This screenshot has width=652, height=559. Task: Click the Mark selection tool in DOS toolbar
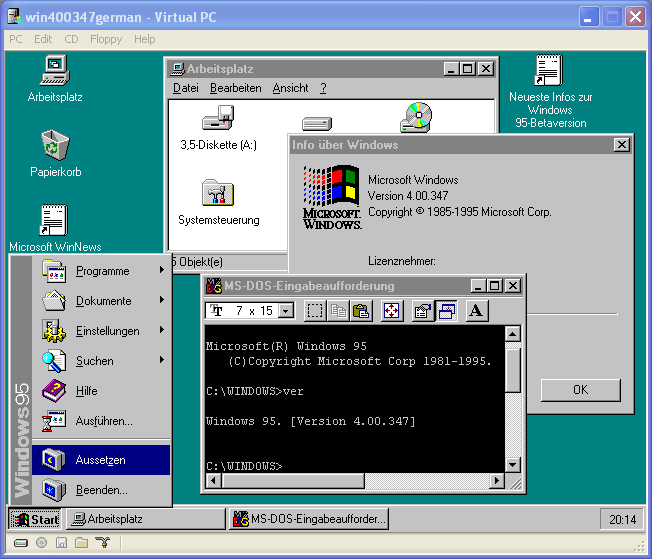coord(315,311)
